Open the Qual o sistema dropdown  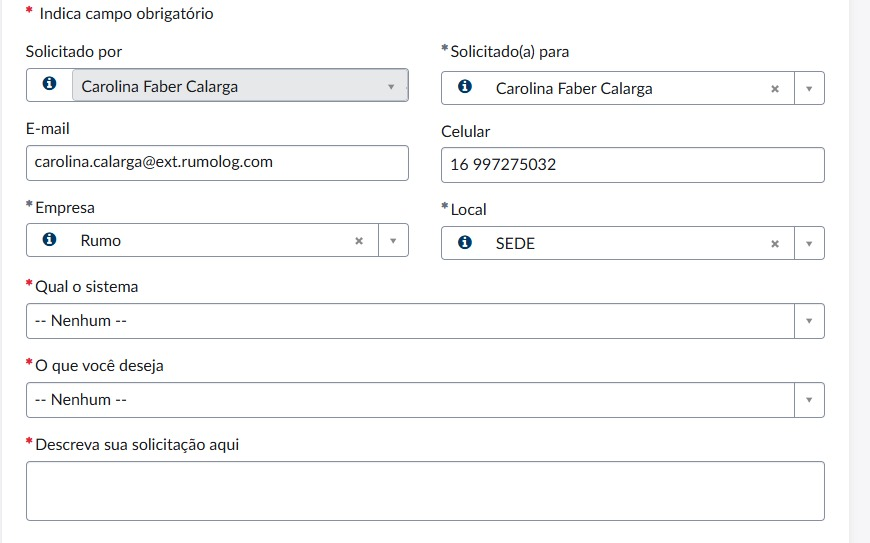tap(425, 321)
